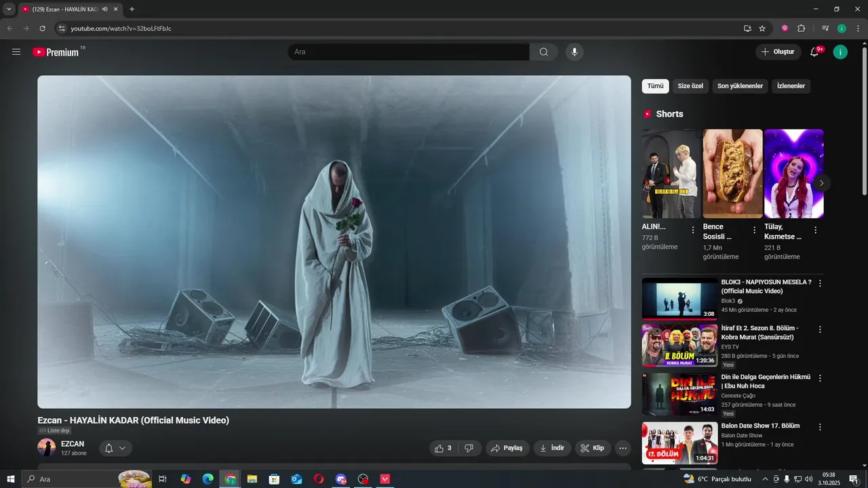Start voice search with microphone icon
868x488 pixels.
[574, 52]
